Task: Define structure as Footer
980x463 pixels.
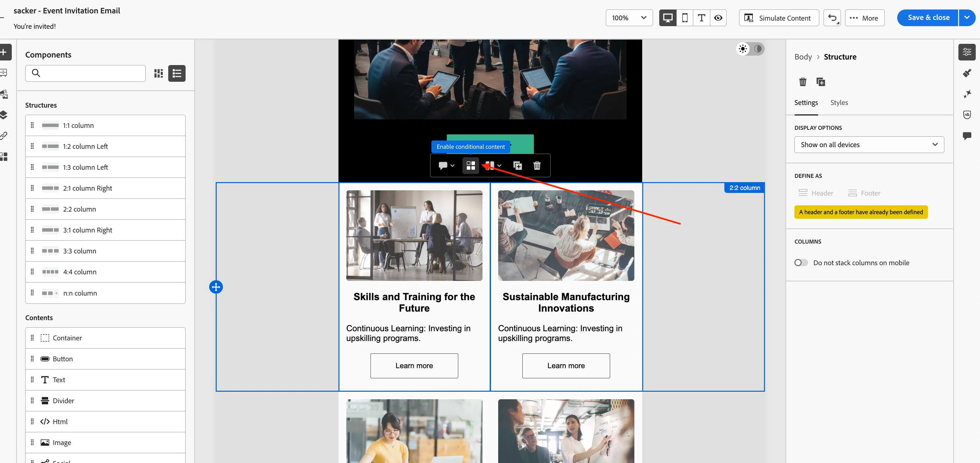Action: pyautogui.click(x=864, y=193)
